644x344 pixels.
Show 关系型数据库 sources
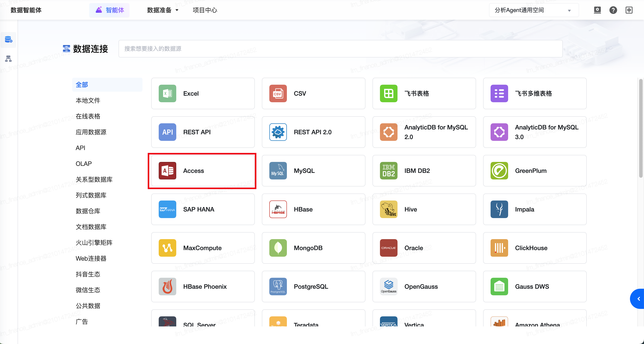(94, 179)
